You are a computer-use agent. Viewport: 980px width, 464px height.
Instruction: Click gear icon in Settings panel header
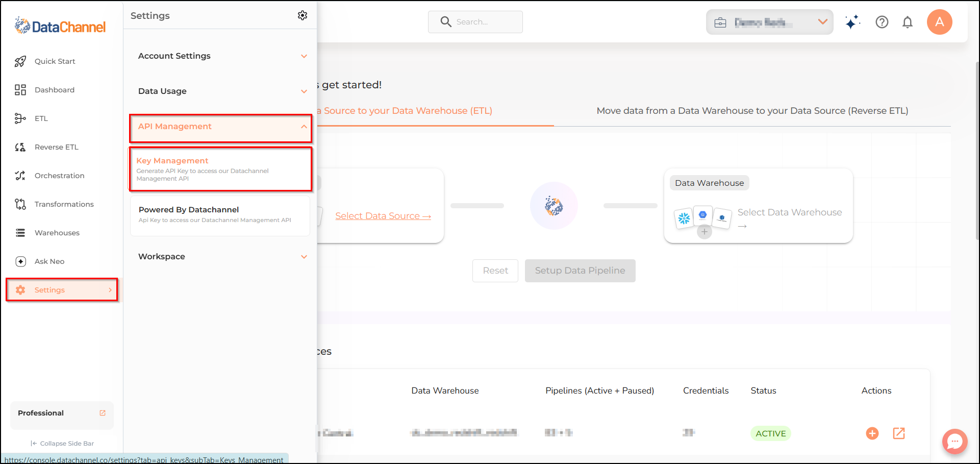303,15
